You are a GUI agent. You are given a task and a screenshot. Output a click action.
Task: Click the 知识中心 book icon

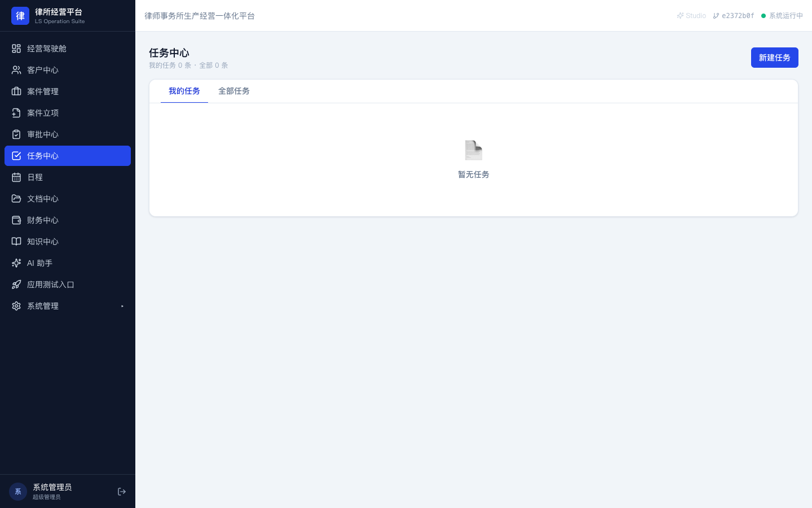16,242
